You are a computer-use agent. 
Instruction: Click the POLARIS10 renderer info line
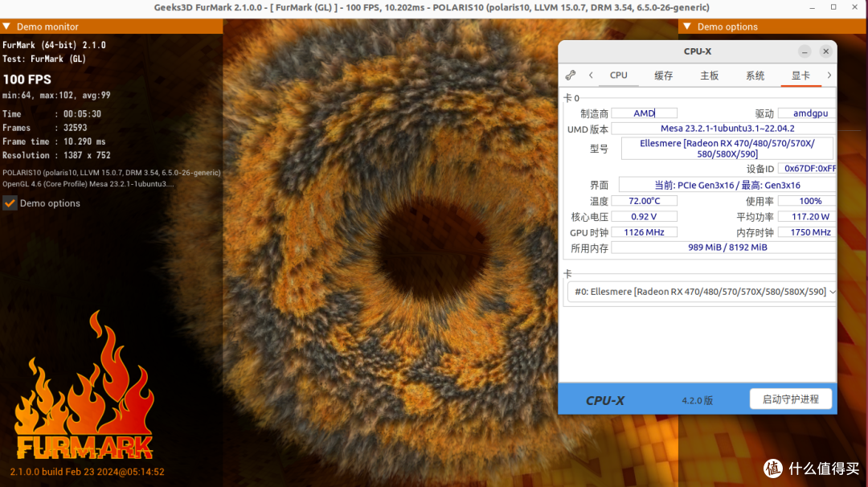(x=111, y=173)
